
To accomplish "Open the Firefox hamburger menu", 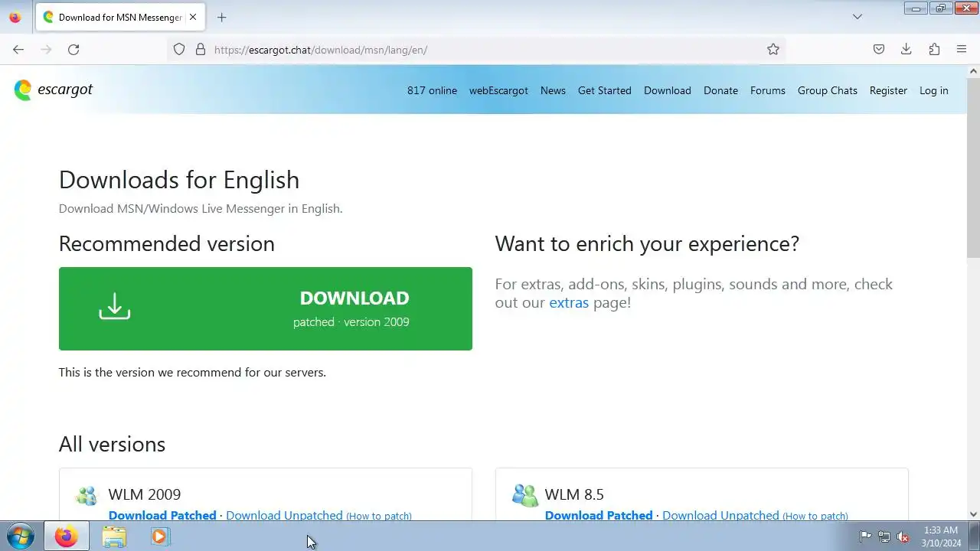I will pos(962,50).
